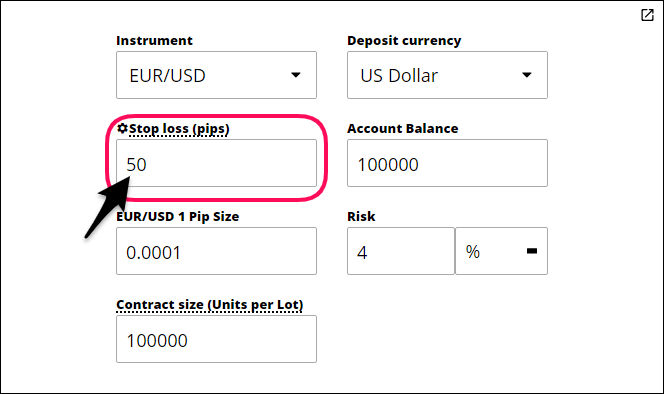Click the caret arrow in Instrument box
The height and width of the screenshot is (394, 664).
click(296, 75)
